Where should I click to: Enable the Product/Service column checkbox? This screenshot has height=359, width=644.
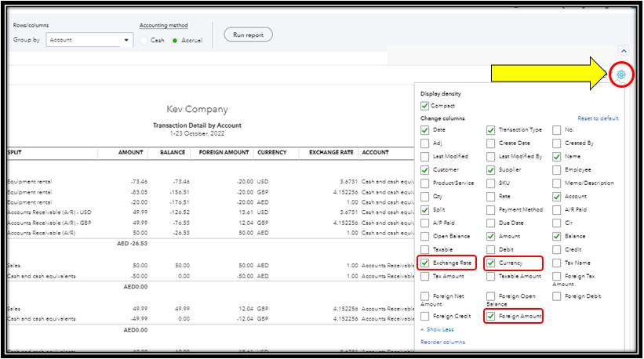[424, 183]
